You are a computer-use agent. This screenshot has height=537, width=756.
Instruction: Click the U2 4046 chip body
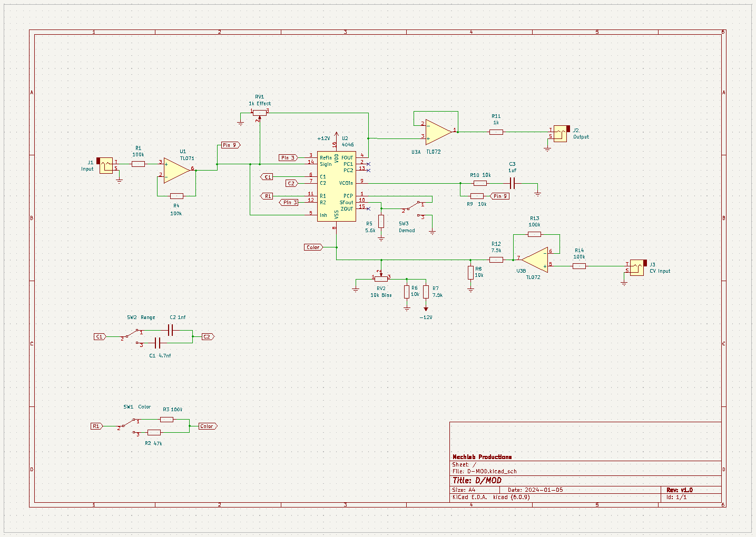(x=336, y=186)
